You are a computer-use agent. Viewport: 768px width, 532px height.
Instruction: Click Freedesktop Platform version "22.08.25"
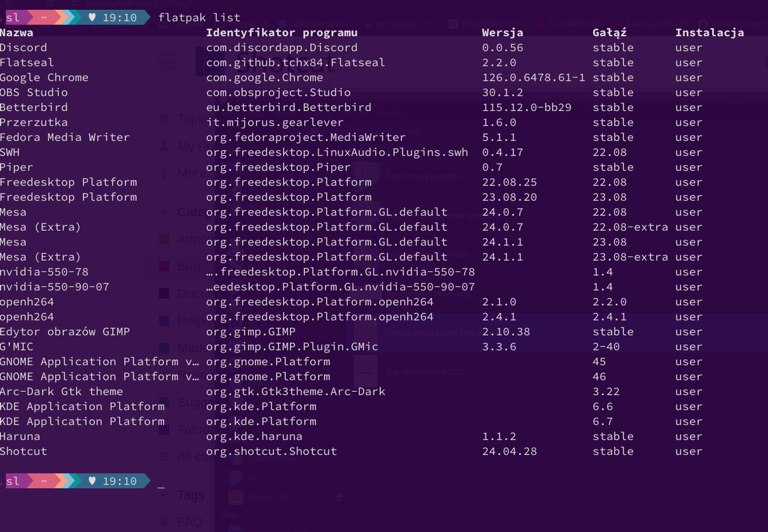tap(509, 182)
